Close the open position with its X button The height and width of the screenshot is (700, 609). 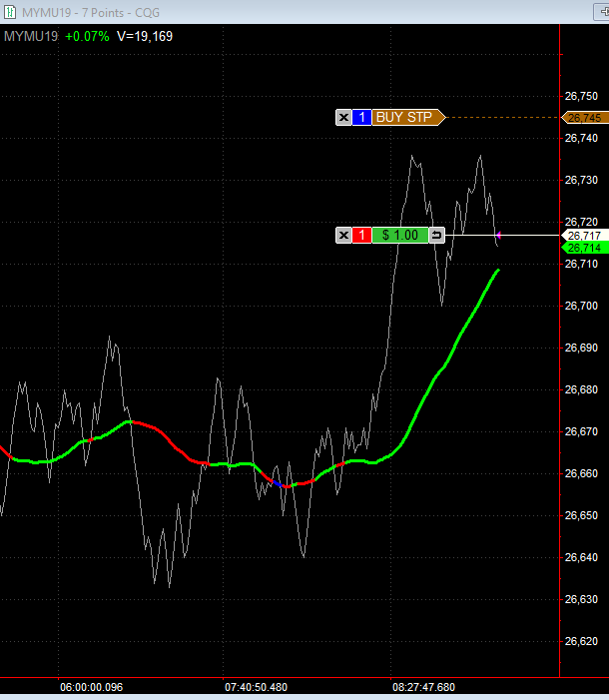[x=343, y=236]
